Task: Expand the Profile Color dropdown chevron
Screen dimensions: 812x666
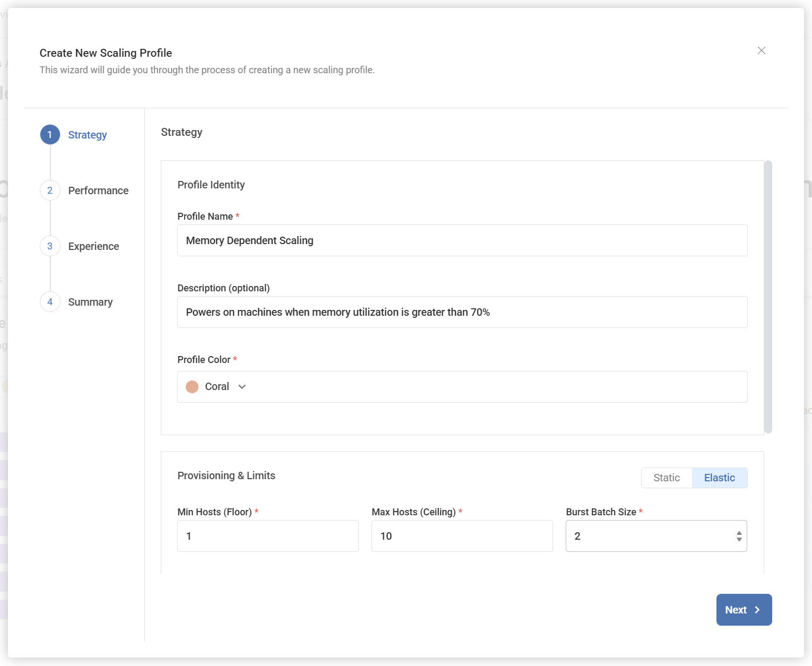Action: [x=242, y=387]
